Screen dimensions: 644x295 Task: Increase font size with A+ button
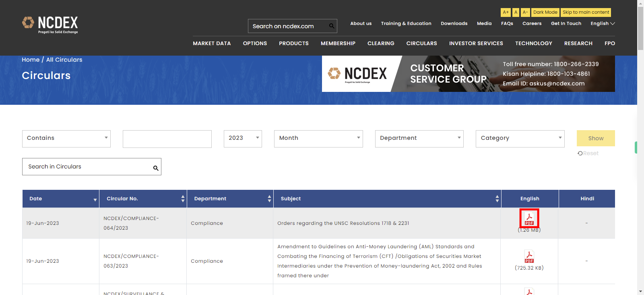506,12
